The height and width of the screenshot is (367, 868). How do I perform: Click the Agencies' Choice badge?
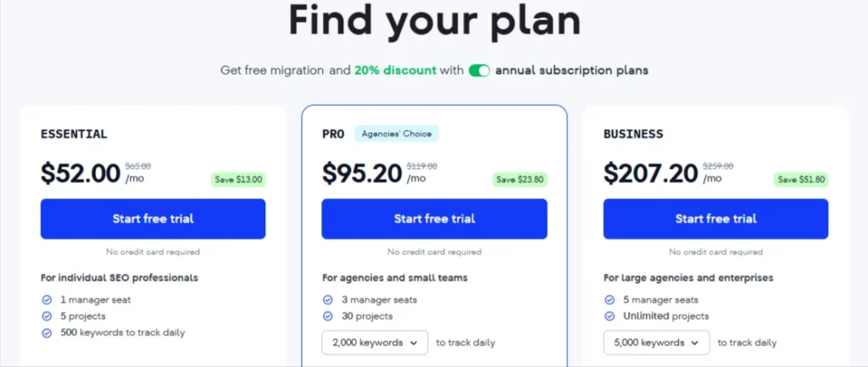pos(397,134)
